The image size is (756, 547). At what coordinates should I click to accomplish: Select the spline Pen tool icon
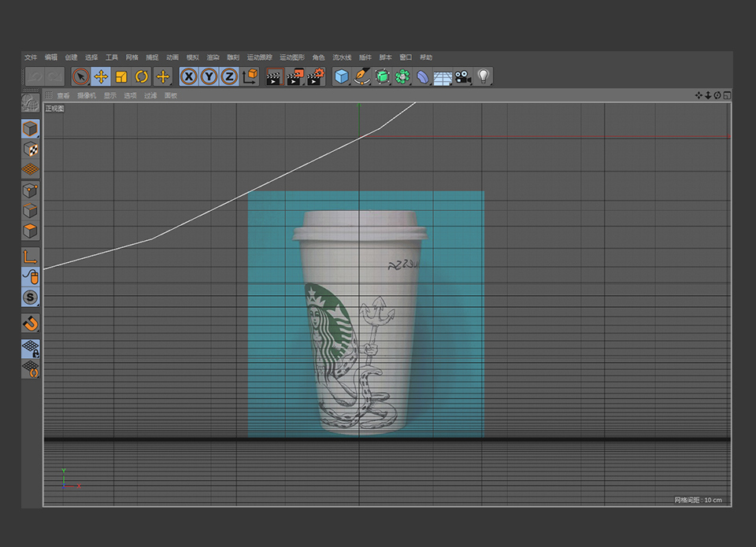point(361,76)
